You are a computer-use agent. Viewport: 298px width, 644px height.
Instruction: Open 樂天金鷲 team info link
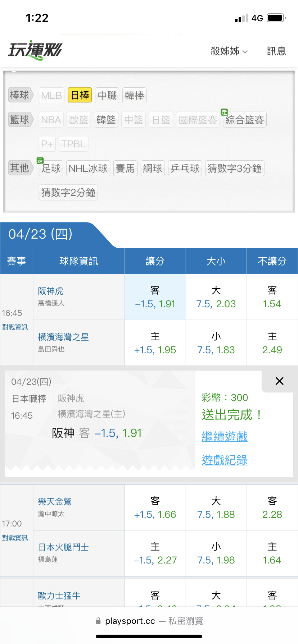click(x=55, y=501)
